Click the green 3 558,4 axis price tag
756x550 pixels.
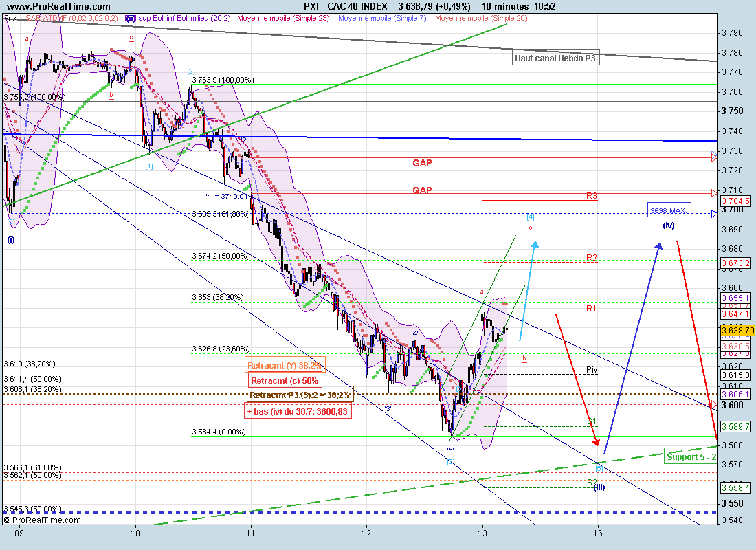(x=735, y=487)
